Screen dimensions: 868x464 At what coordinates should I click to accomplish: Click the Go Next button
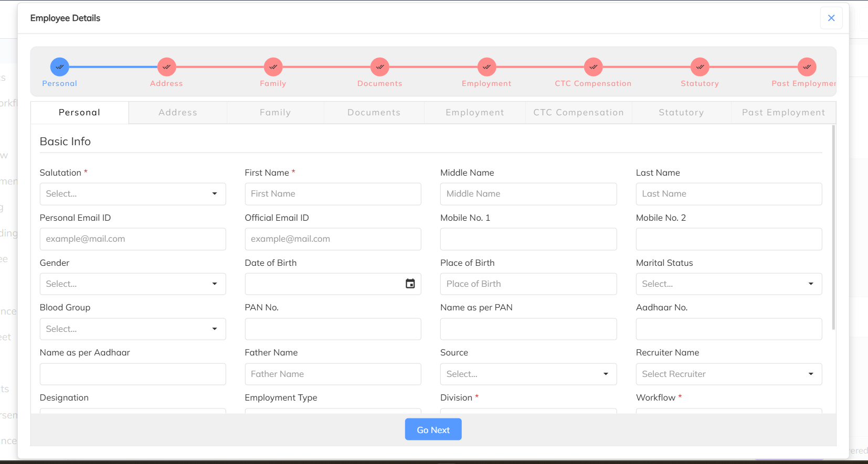(x=433, y=429)
